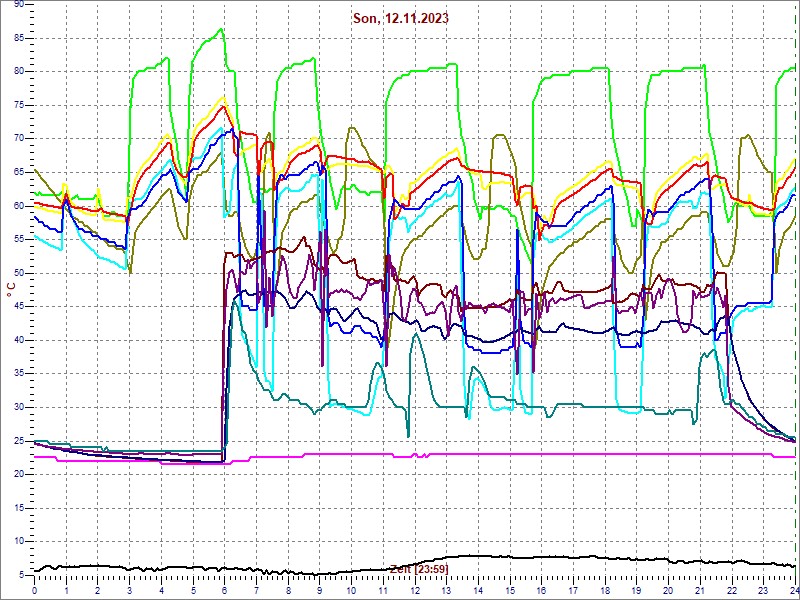Select the 35 temperature axis label
The image size is (800, 600).
click(20, 374)
